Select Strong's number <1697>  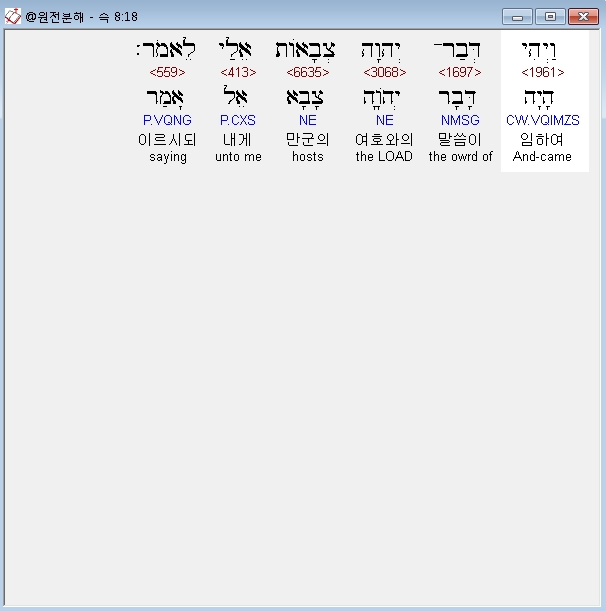(x=460, y=72)
